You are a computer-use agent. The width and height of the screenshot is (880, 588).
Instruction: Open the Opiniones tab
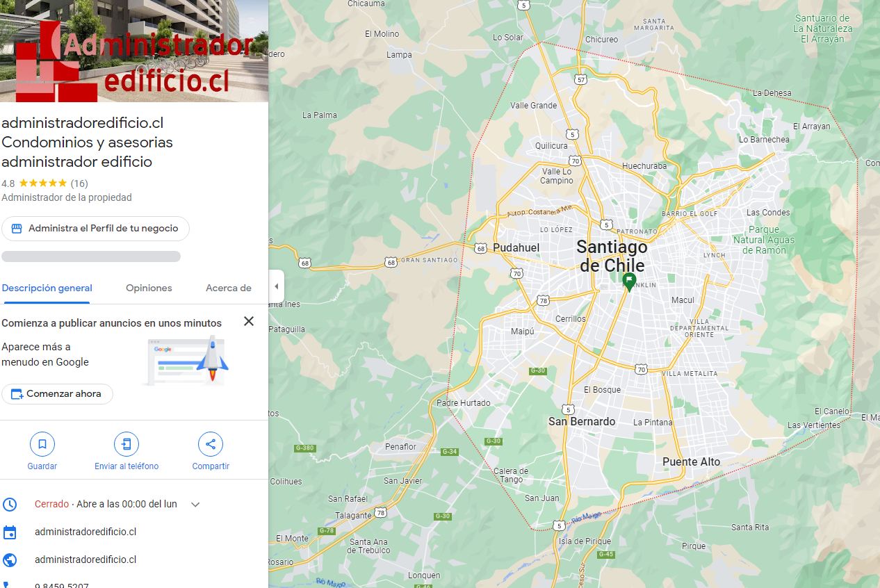tap(149, 288)
